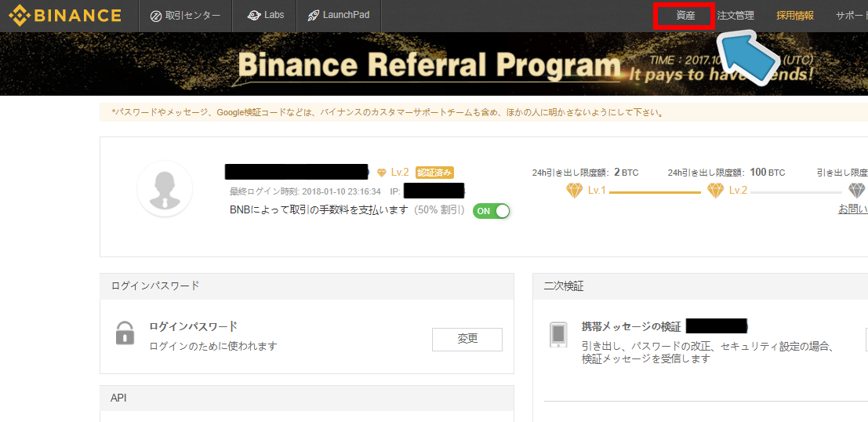Open the 資産 assets menu
The image size is (868, 422).
click(685, 16)
